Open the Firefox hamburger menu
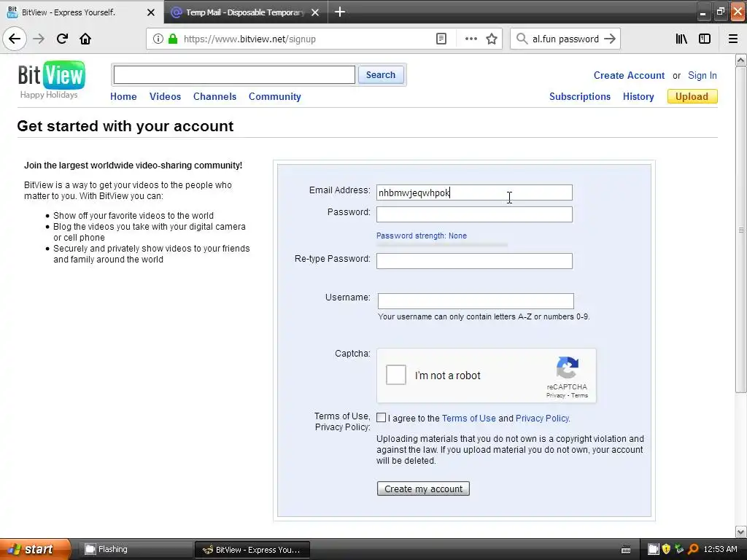747x560 pixels. coord(732,39)
